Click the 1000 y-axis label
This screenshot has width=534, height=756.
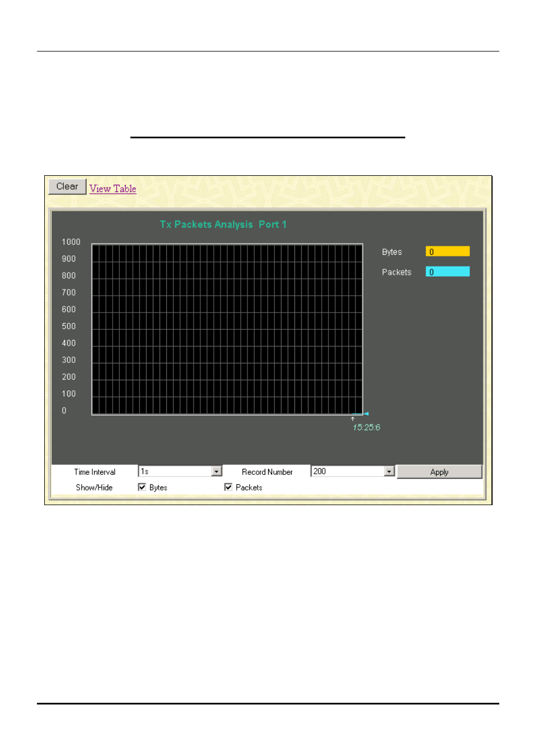(71, 242)
